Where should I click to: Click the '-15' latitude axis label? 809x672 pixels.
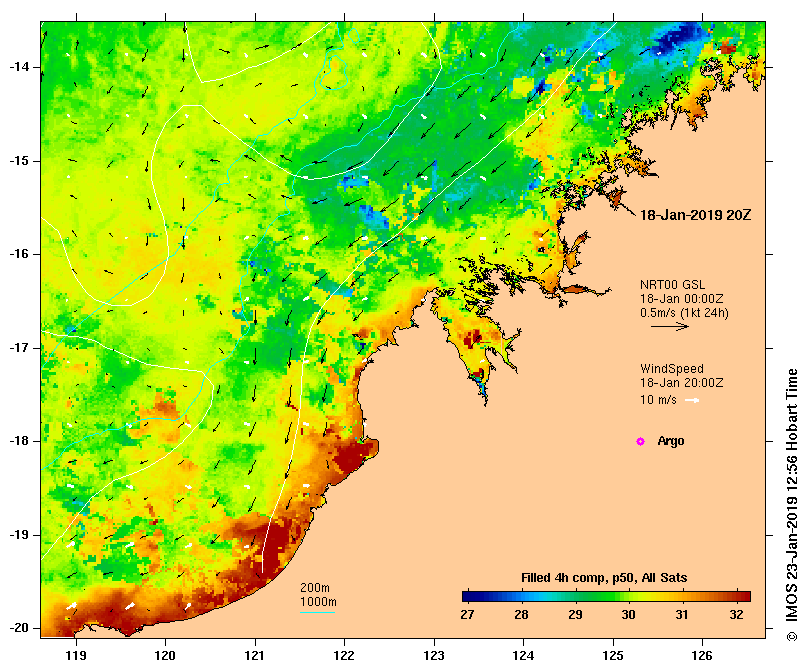[19, 161]
